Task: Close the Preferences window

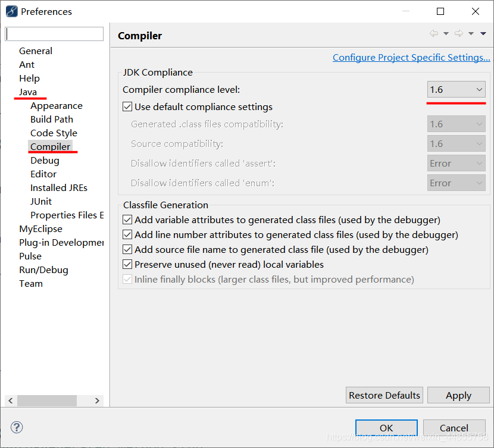Action: pyautogui.click(x=476, y=11)
